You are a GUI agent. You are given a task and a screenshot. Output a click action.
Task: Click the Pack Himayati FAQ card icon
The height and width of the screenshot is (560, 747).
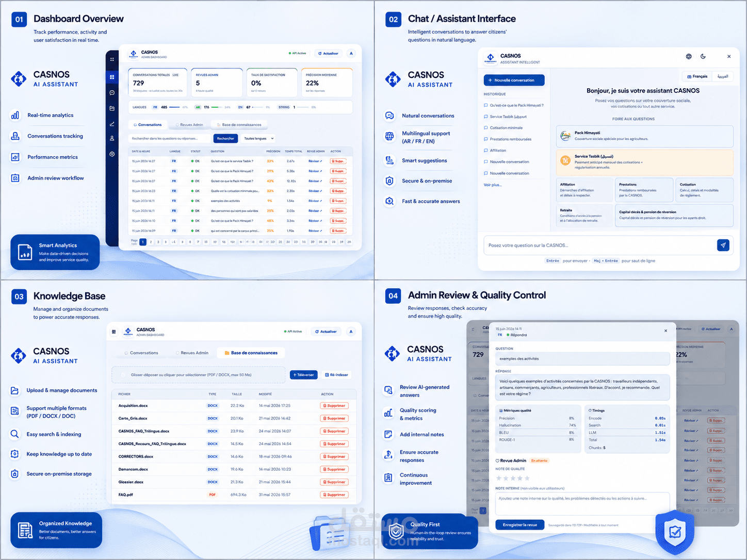coord(565,136)
